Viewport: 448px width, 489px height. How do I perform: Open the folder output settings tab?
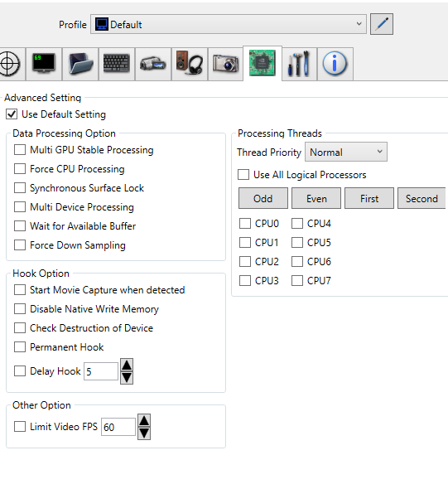(x=80, y=64)
